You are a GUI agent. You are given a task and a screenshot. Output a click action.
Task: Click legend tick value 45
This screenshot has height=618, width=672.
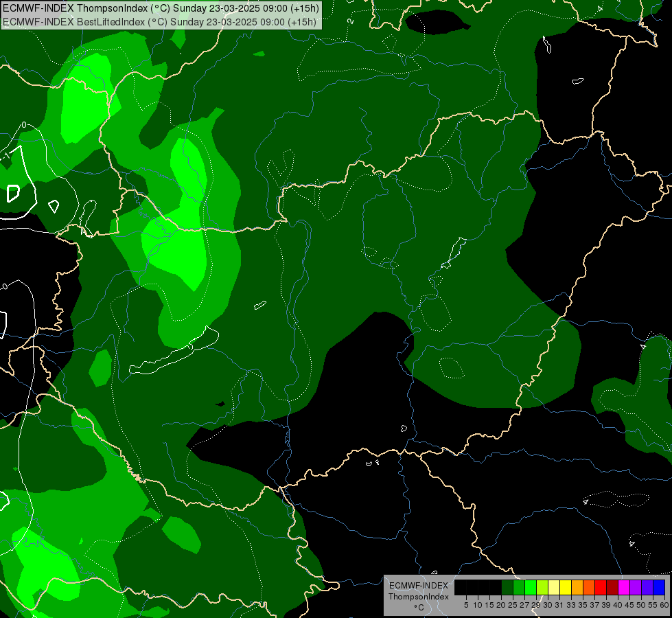coord(629,605)
